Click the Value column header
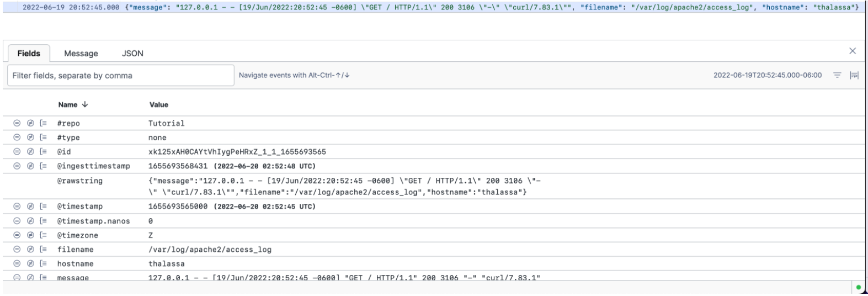The image size is (868, 296). (x=159, y=105)
